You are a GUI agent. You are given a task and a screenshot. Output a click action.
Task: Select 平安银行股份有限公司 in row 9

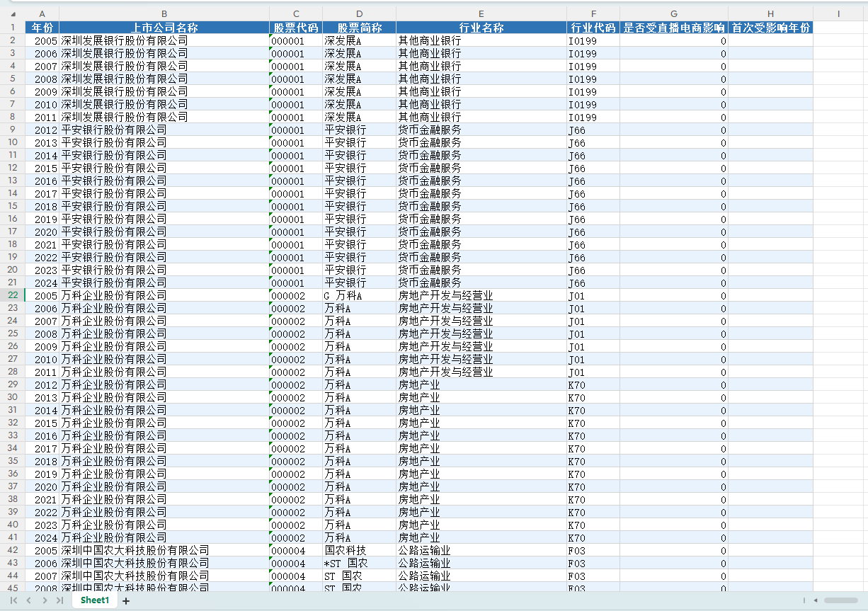click(x=164, y=130)
